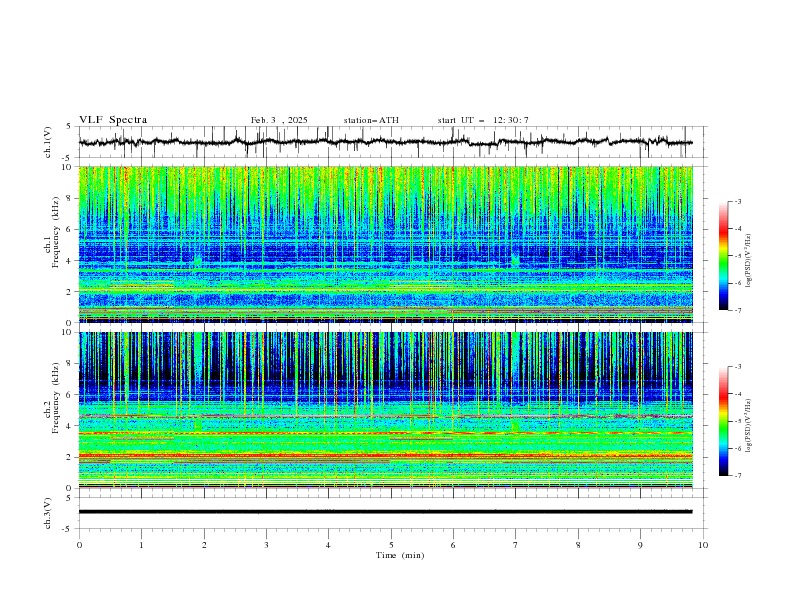
Task: Click the 'Time (min)' axis title
Action: click(400, 555)
